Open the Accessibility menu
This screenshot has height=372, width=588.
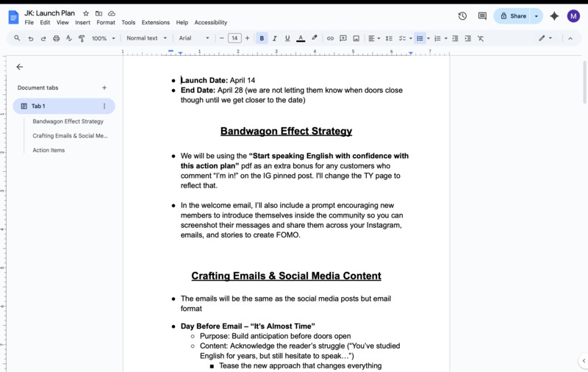[x=211, y=23]
